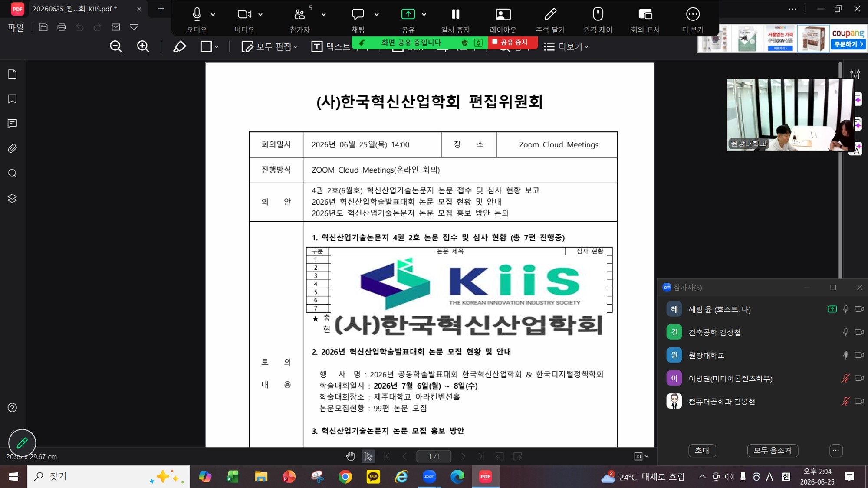Open the bookmarks sidebar icon
This screenshot has height=488, width=868.
[12, 99]
